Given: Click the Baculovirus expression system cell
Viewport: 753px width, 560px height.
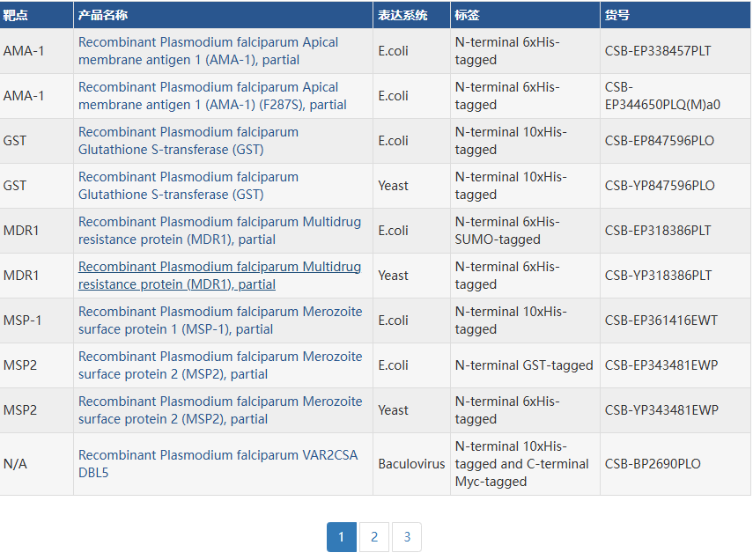Looking at the screenshot, I should 411,464.
